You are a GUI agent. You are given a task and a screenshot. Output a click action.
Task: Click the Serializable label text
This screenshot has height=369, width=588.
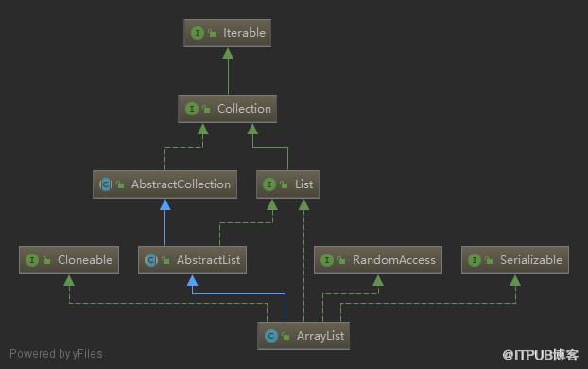[531, 260]
